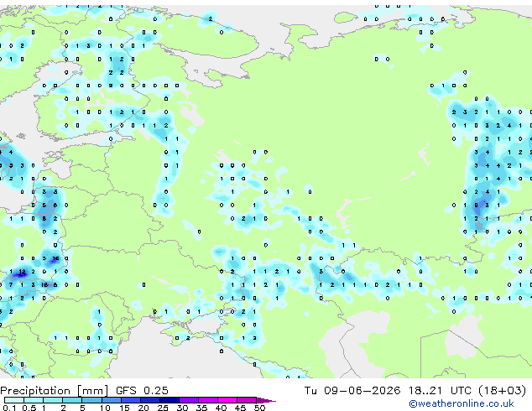Pick the 15–20 mm blue legend swatch
Screen dimensions: 532x411
tap(131, 400)
